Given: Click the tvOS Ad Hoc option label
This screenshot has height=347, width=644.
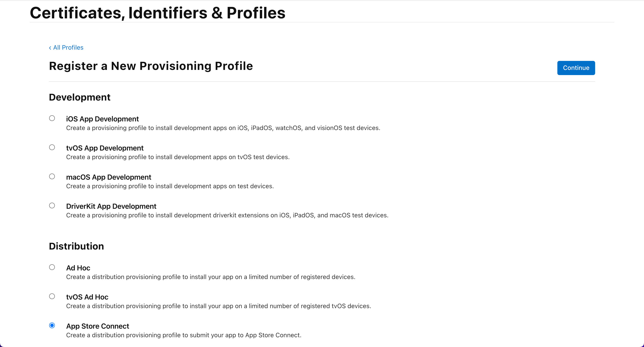Looking at the screenshot, I should (x=87, y=297).
